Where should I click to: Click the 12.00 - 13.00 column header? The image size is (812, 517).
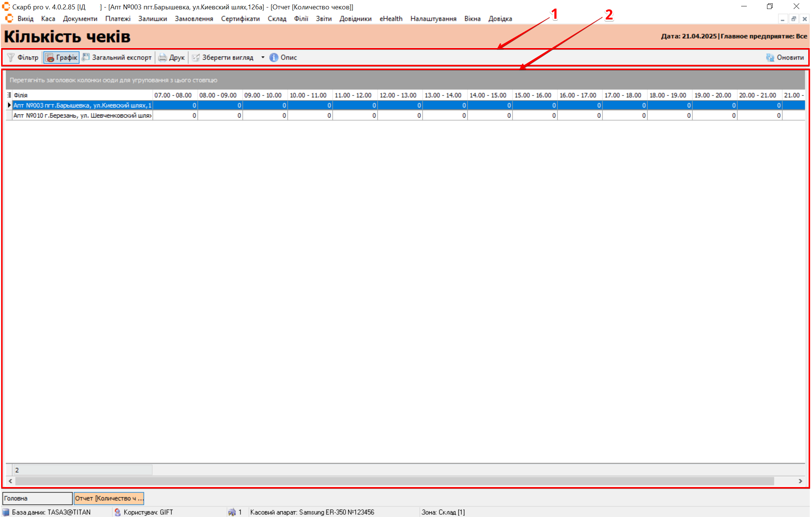pyautogui.click(x=398, y=95)
